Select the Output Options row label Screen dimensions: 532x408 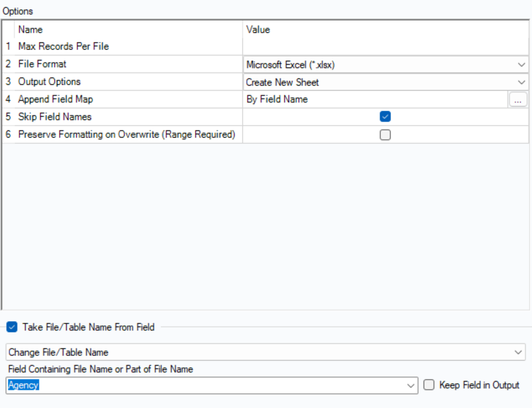pos(49,82)
